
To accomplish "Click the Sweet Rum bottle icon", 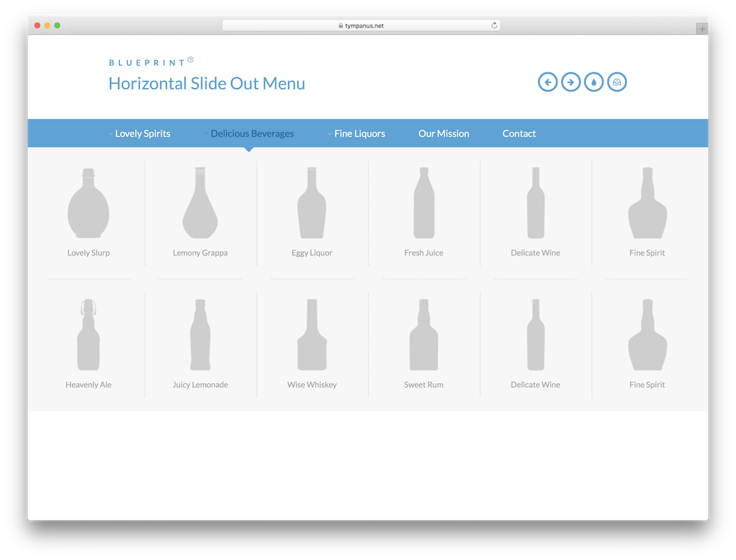I will [423, 335].
